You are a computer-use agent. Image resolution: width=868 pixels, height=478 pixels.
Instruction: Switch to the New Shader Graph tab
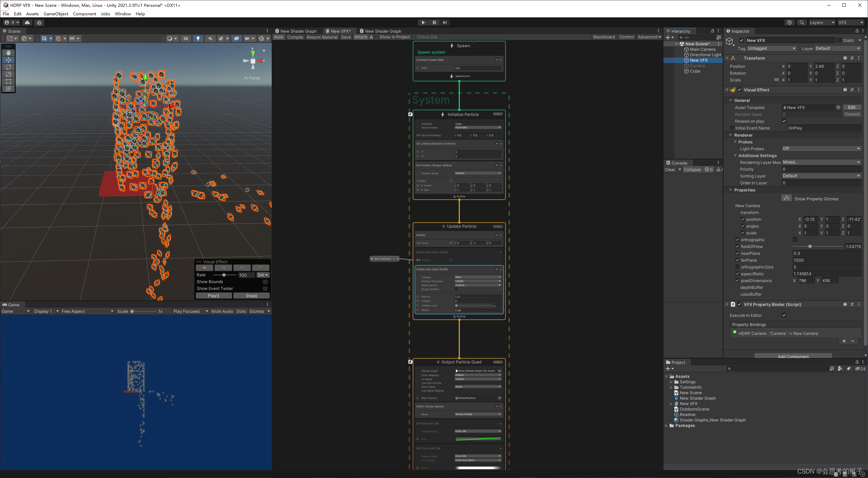298,31
